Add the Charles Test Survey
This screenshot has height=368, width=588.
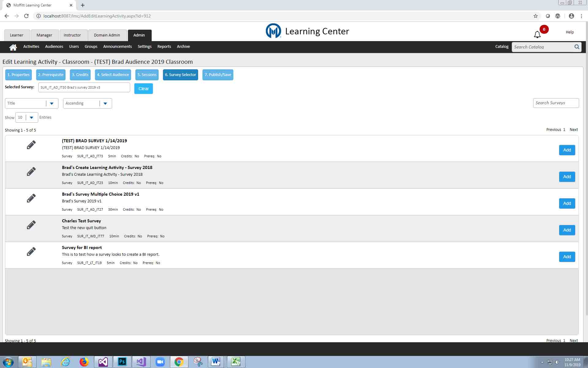point(567,230)
